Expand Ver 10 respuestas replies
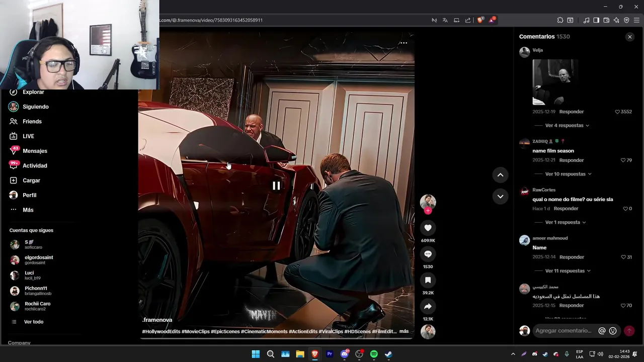The height and width of the screenshot is (362, 644). pos(568,174)
